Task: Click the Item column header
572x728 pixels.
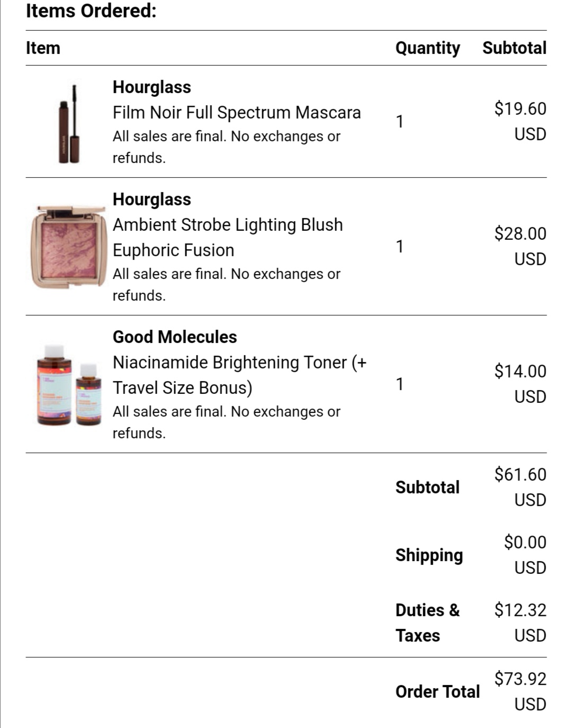Action: 43,48
